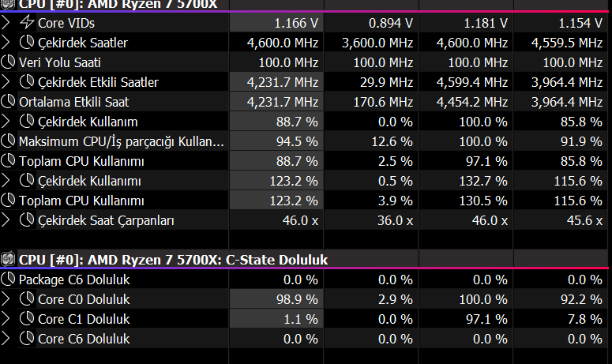
Task: Click clock icon of Toplam CPU Kullanımı 88.7 % row
Action: click(8, 161)
